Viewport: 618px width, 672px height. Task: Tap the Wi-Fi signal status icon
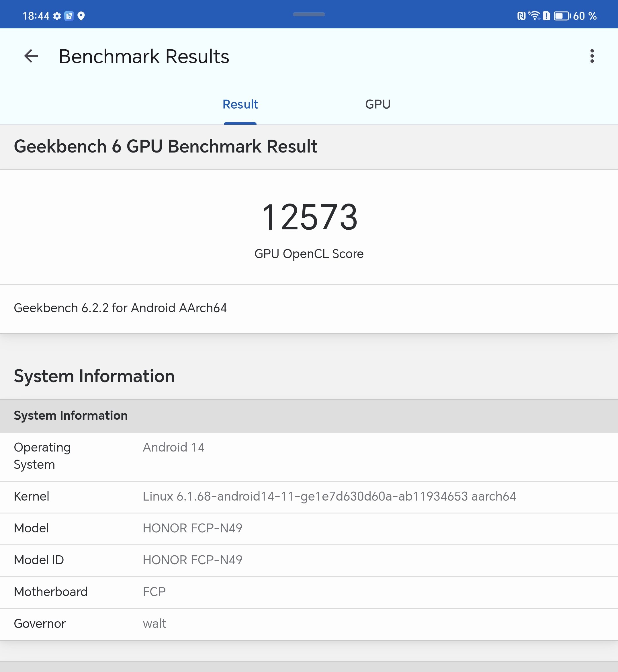pyautogui.click(x=534, y=16)
